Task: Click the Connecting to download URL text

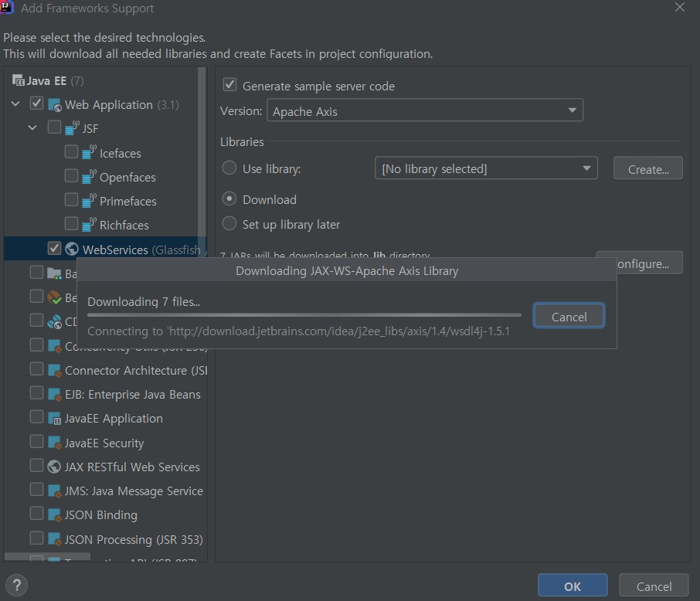Action: [x=298, y=331]
